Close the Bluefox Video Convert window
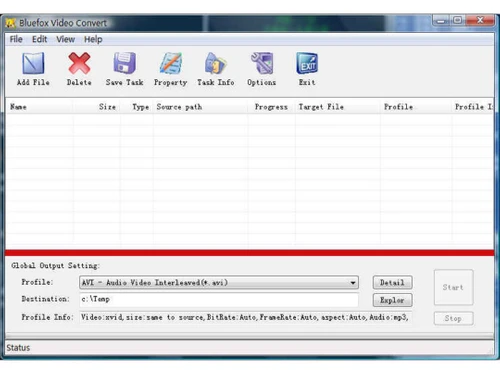The height and width of the screenshot is (375, 500). [480, 21]
